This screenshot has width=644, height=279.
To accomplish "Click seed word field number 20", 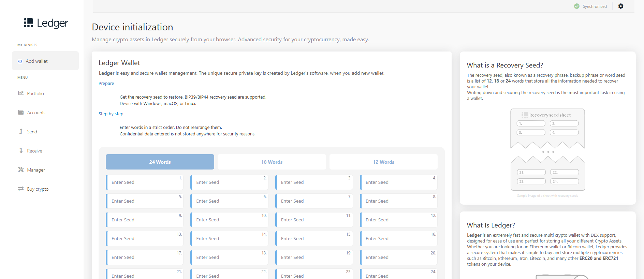I will pos(399,257).
